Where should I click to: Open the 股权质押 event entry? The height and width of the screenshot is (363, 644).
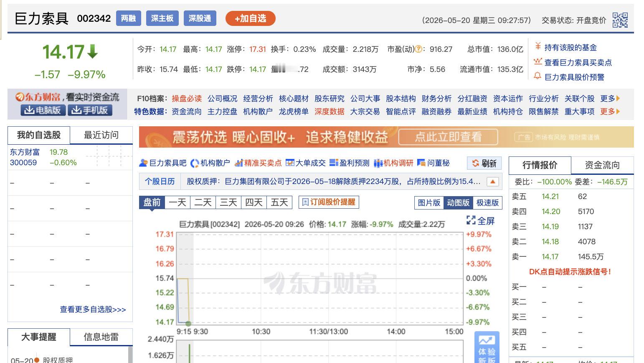click(58, 360)
